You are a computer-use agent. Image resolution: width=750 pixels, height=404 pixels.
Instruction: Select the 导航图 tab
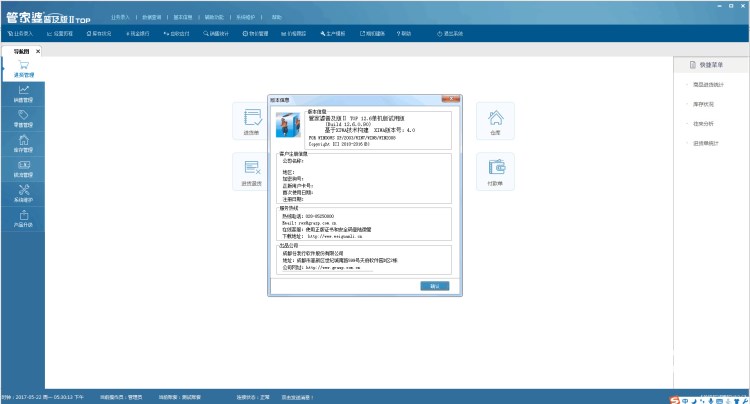pos(21,51)
